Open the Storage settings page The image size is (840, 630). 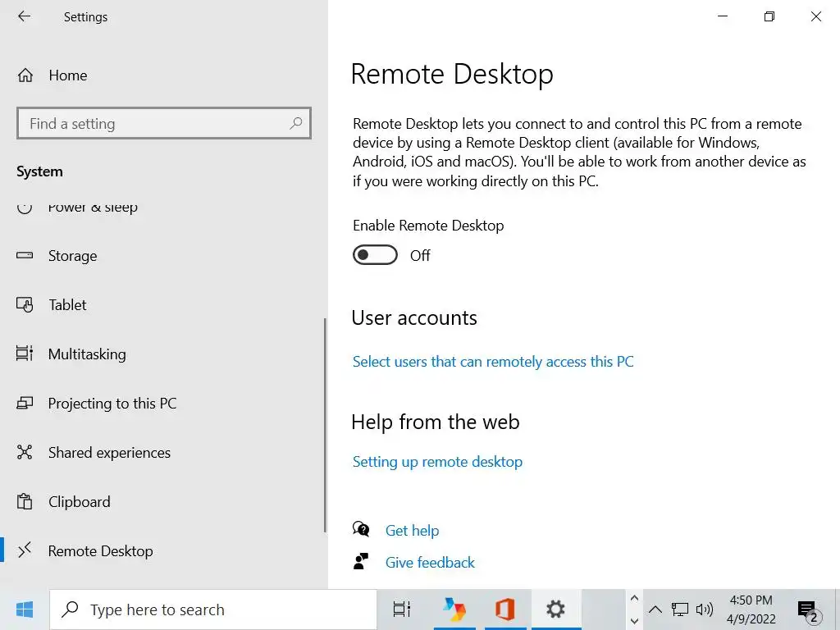pos(72,256)
